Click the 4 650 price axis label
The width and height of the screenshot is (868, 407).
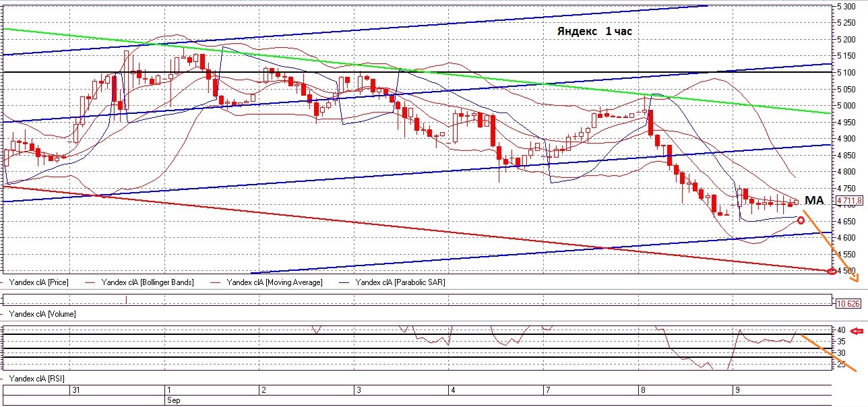pos(847,221)
